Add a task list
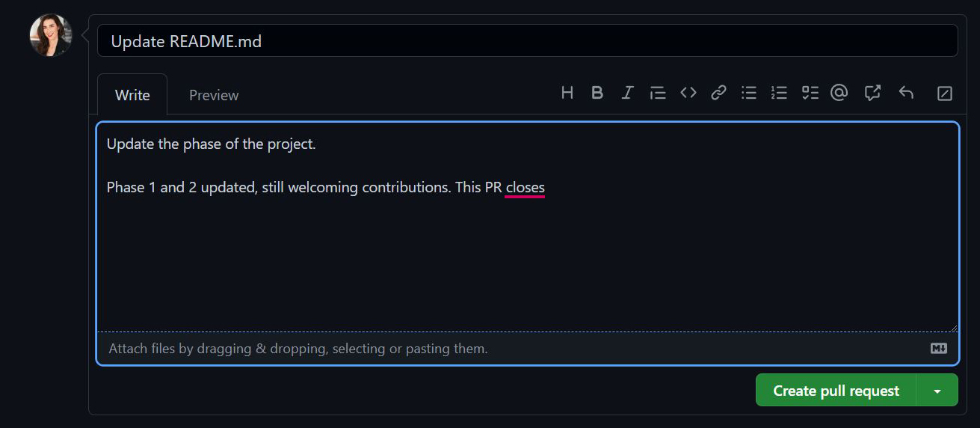This screenshot has width=980, height=428. (x=810, y=93)
